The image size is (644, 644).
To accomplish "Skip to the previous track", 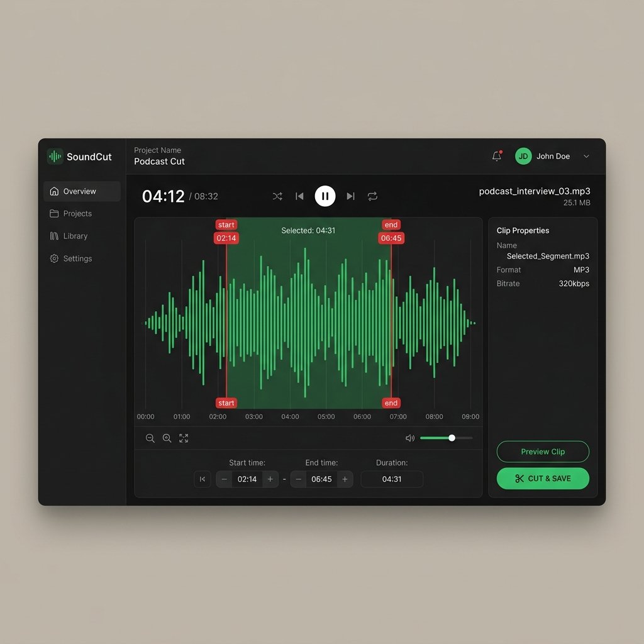I will (300, 196).
